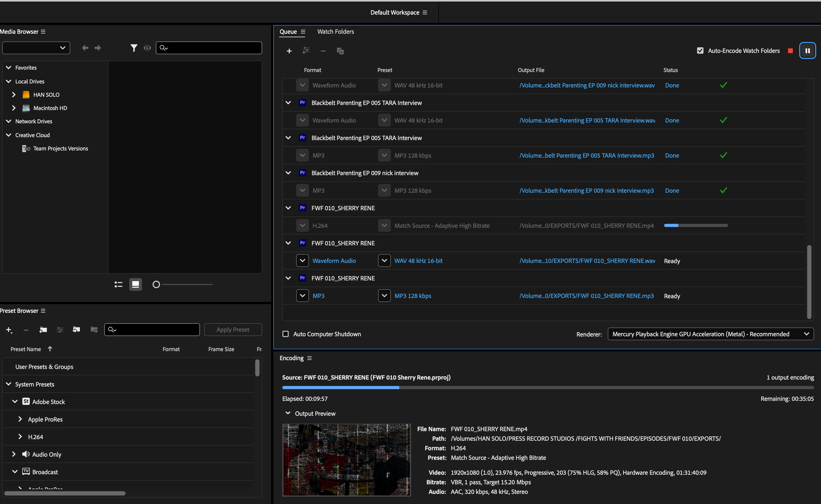The width and height of the screenshot is (821, 504).
Task: Click the filter funnel icon in Media Browser
Action: pos(134,48)
